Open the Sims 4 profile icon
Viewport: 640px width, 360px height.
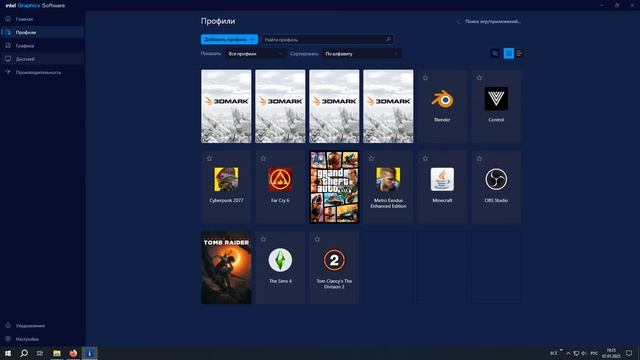[x=280, y=260]
